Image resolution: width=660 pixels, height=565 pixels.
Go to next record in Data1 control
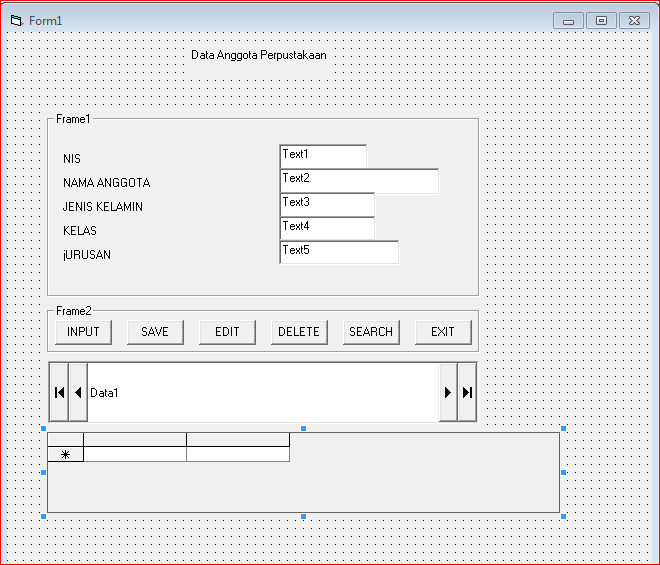click(x=448, y=392)
